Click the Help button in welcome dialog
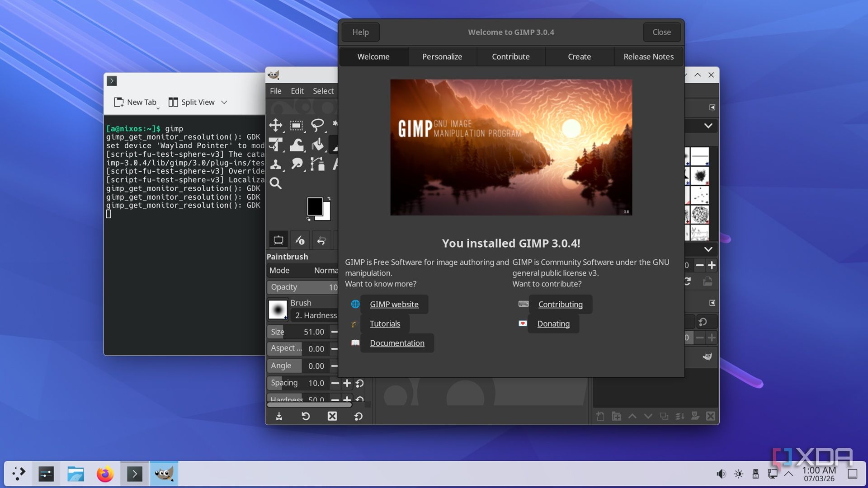The height and width of the screenshot is (488, 868). tap(360, 32)
